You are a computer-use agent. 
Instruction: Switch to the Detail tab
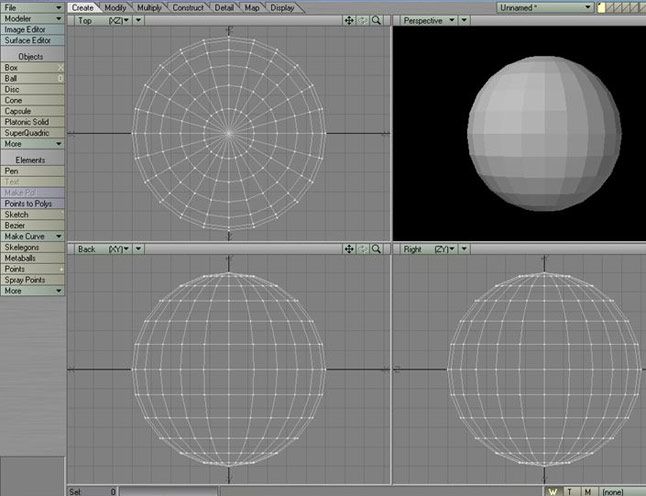coord(224,7)
